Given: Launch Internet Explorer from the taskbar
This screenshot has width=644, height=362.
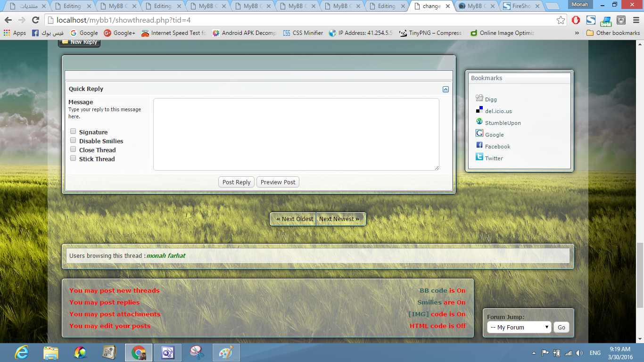Looking at the screenshot, I should (x=22, y=353).
